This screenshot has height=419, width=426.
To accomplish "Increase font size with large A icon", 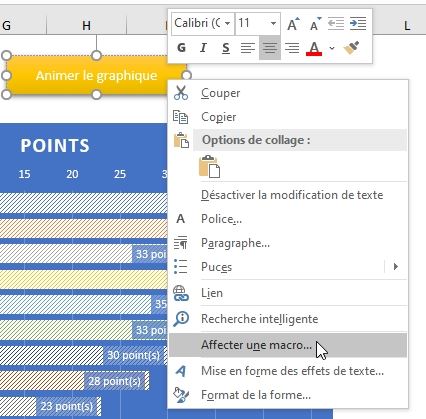I will coord(293,24).
